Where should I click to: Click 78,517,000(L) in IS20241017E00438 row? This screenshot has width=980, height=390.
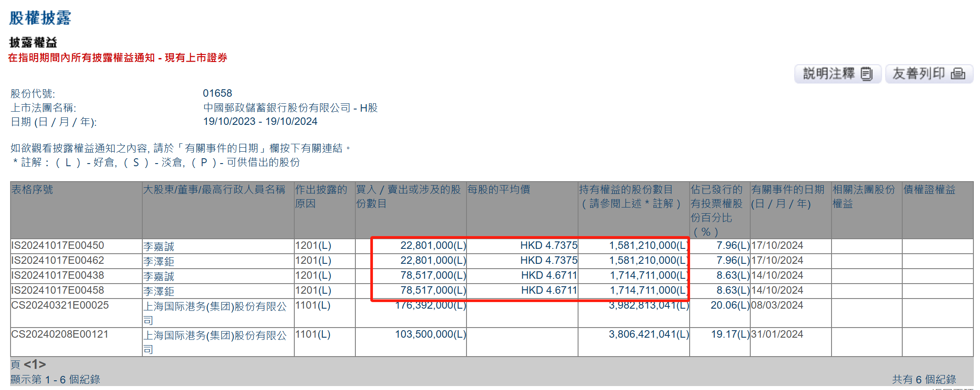(x=433, y=275)
